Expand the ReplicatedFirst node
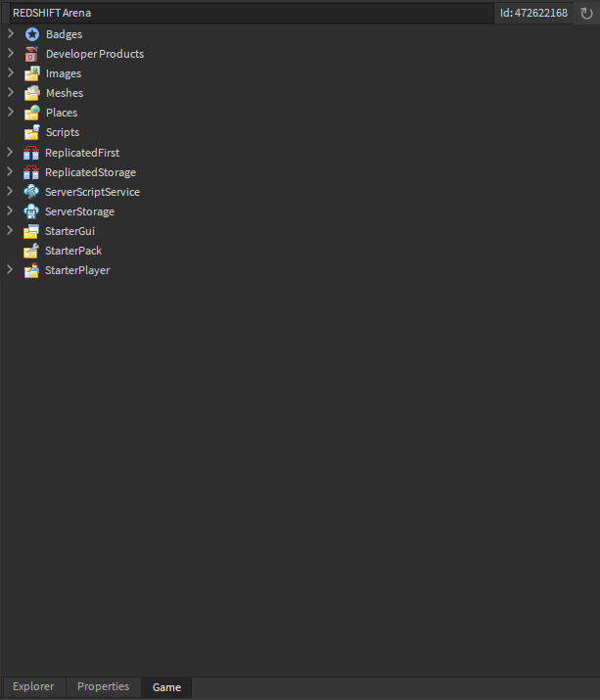600x700 pixels. point(10,152)
